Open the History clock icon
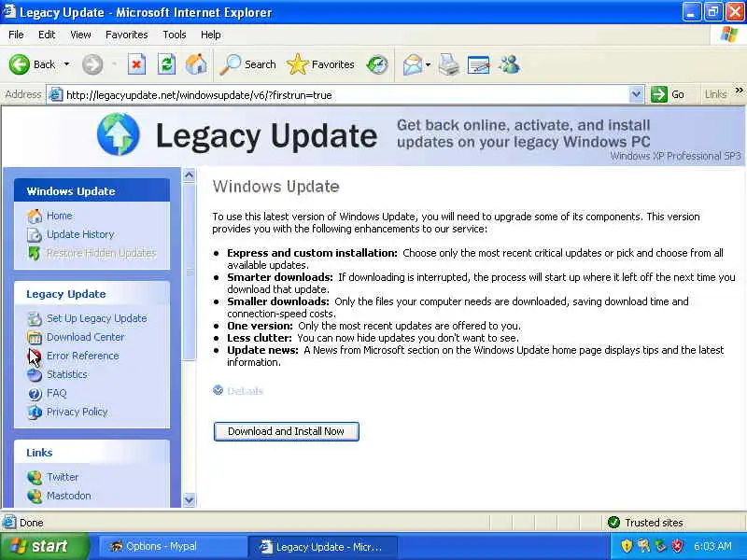The width and height of the screenshot is (747, 560). click(x=377, y=64)
